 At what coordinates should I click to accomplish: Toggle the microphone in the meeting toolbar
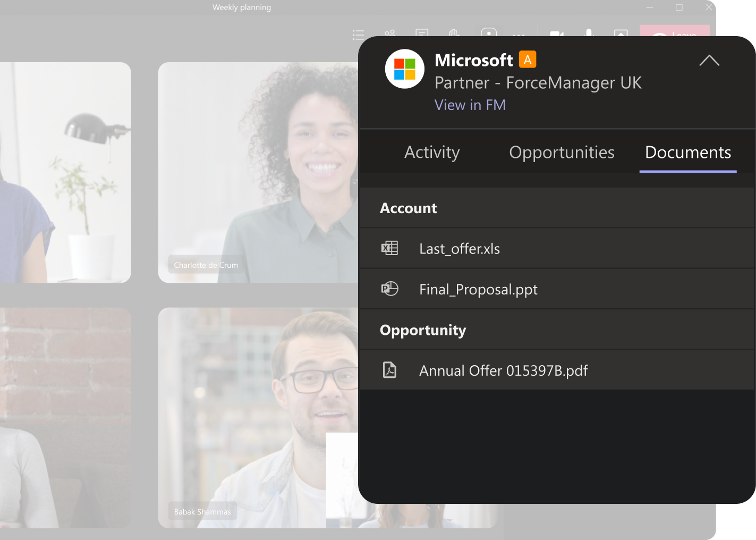(x=589, y=33)
